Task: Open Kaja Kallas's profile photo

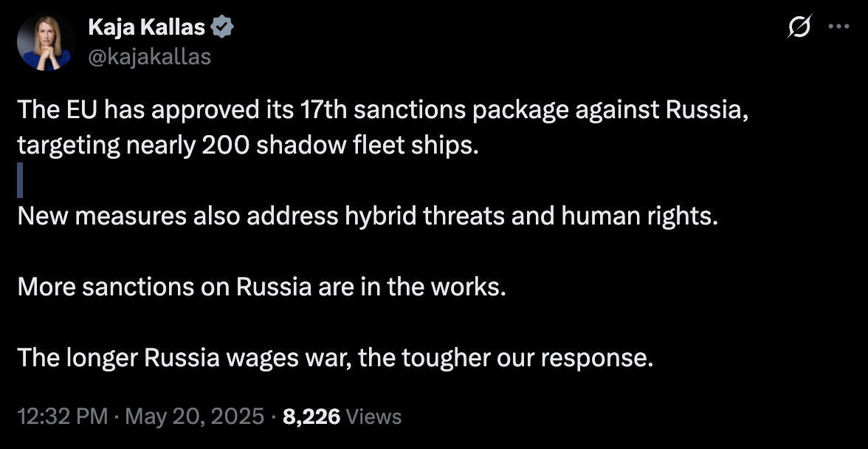Action: pos(46,42)
